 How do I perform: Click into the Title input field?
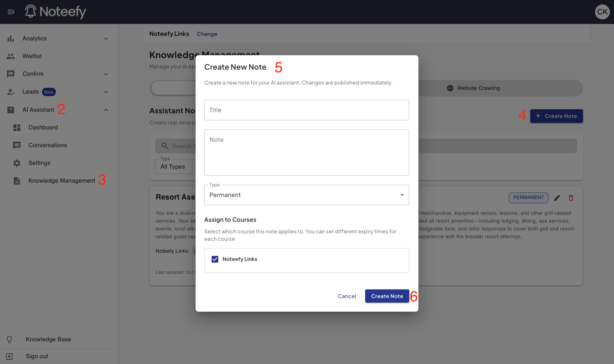tap(306, 110)
